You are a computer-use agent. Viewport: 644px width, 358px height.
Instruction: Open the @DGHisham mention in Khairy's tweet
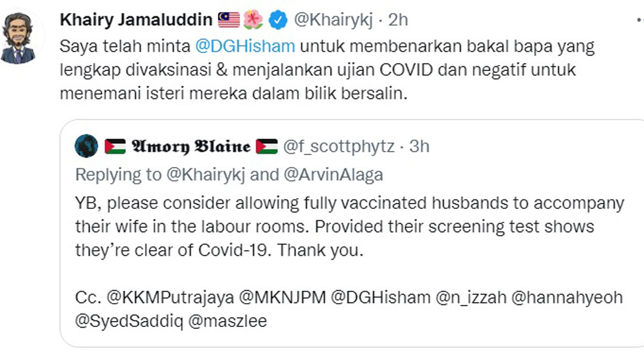pos(245,46)
